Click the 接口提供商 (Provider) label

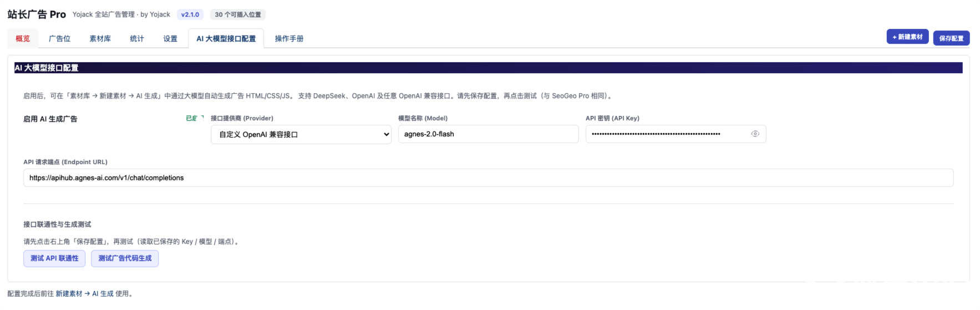242,118
